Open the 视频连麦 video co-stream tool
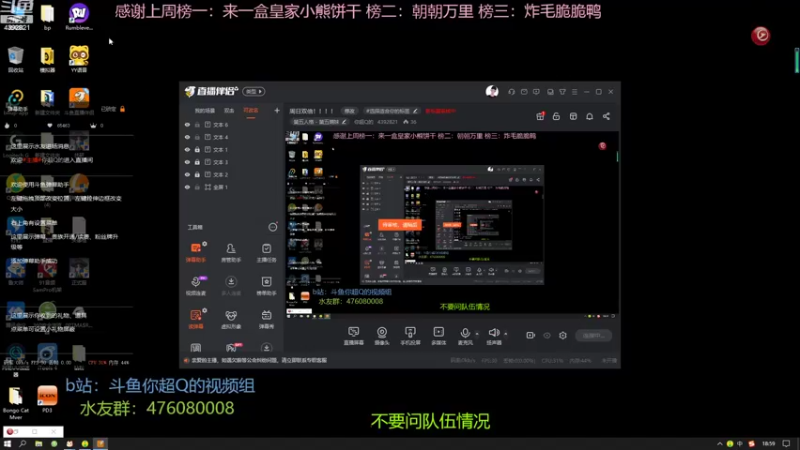The height and width of the screenshot is (450, 800). click(x=195, y=286)
